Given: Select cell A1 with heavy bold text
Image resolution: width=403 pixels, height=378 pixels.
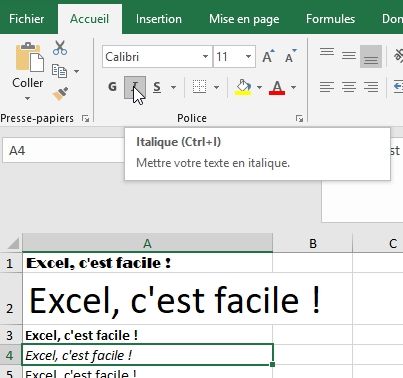Looking at the screenshot, I should pyautogui.click(x=147, y=263).
